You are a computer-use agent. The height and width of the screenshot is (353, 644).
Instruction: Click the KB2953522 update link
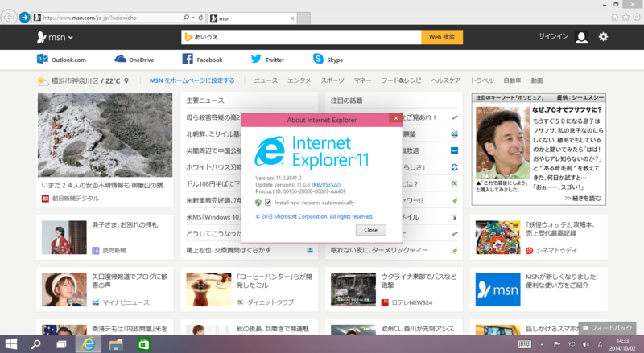pyautogui.click(x=326, y=185)
